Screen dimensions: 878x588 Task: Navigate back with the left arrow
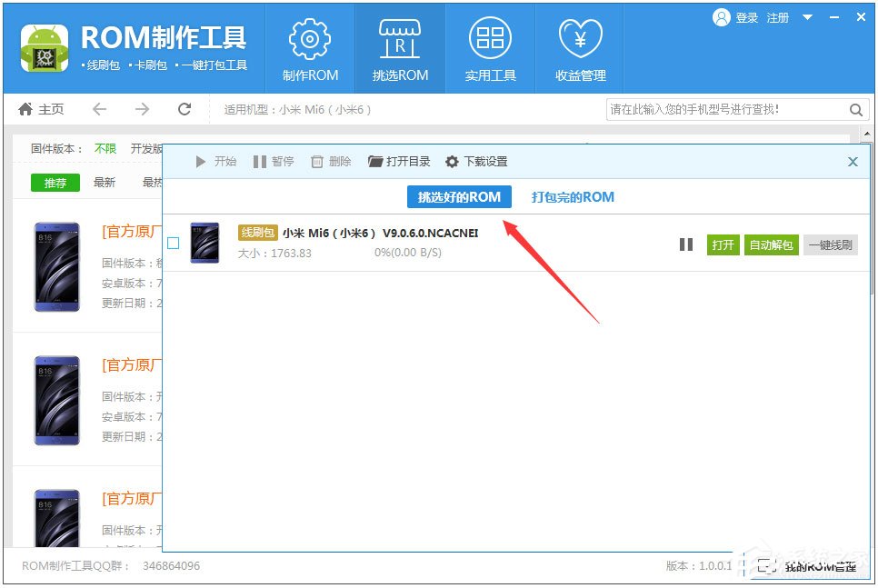coord(100,109)
